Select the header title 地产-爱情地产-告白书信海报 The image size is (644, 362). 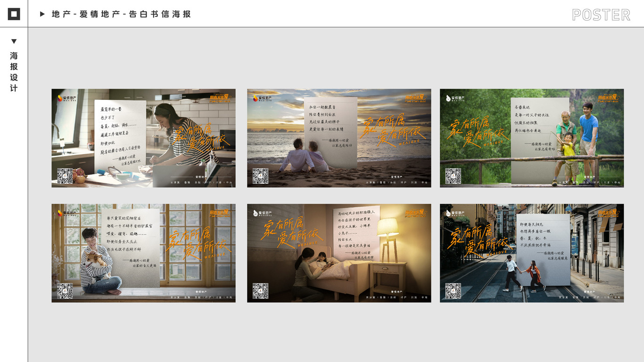[x=121, y=14]
